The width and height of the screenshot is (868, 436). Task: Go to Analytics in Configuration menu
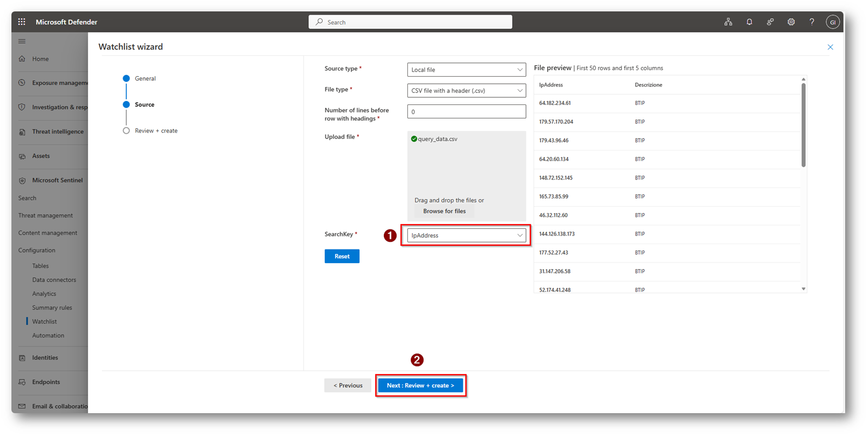point(44,294)
